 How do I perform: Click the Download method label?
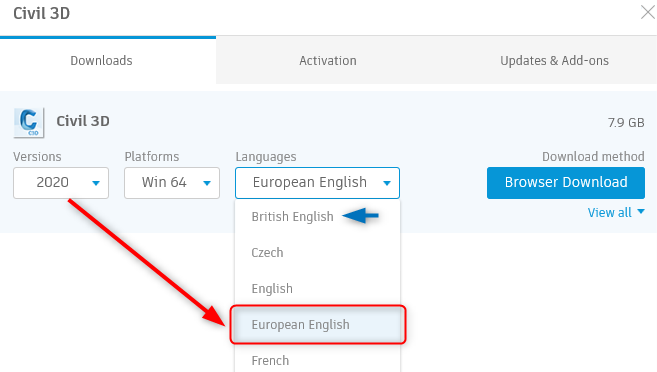point(593,157)
